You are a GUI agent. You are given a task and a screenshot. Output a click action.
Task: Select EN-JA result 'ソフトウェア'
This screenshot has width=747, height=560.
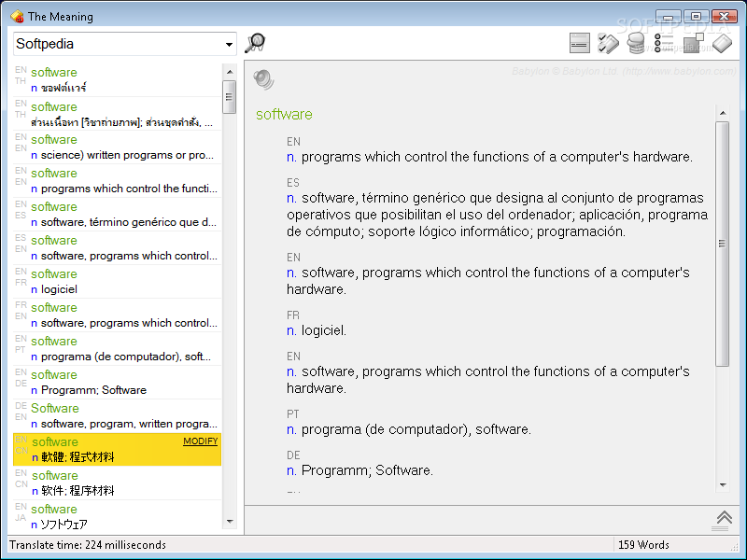[x=118, y=517]
